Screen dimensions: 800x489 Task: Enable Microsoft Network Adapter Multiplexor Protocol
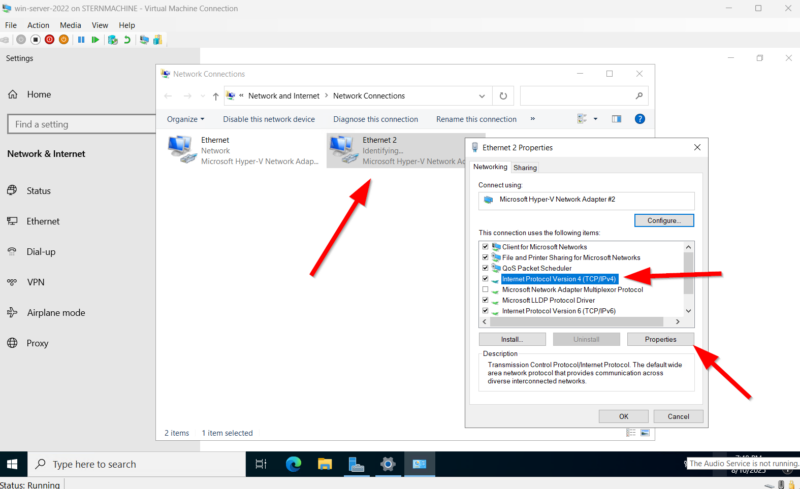tap(485, 289)
